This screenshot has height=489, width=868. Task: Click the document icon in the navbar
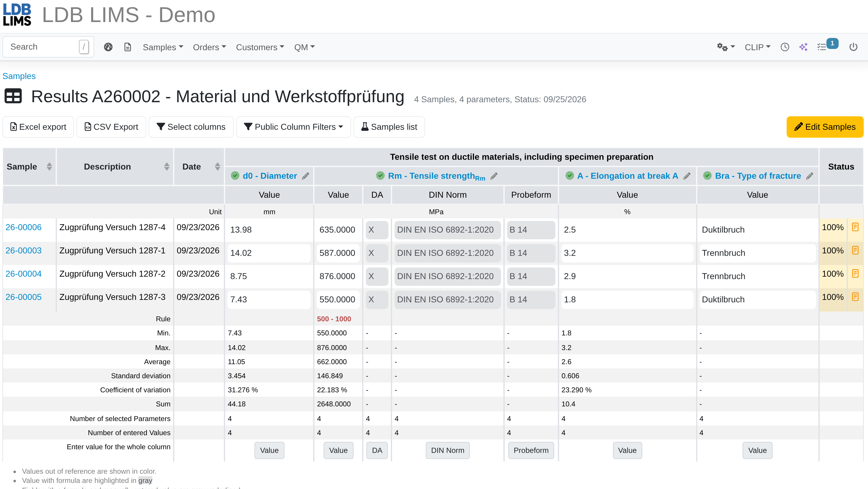[128, 47]
